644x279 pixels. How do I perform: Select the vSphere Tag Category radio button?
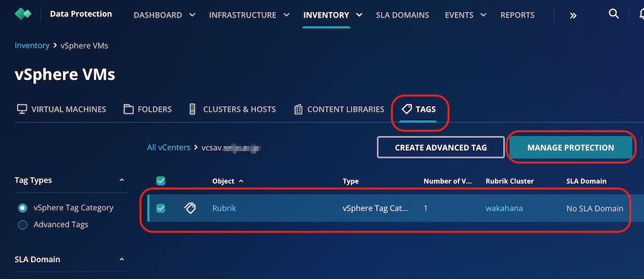point(23,208)
